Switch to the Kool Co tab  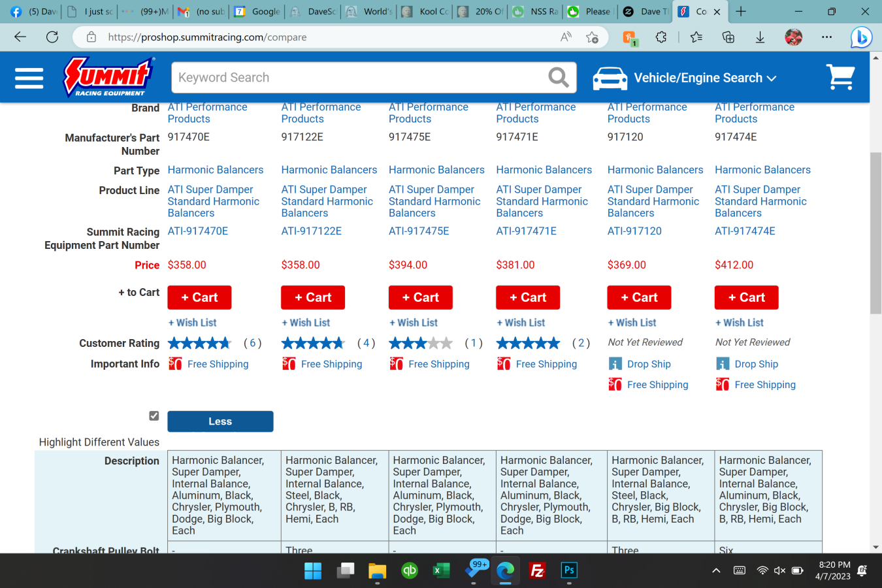[x=425, y=12]
